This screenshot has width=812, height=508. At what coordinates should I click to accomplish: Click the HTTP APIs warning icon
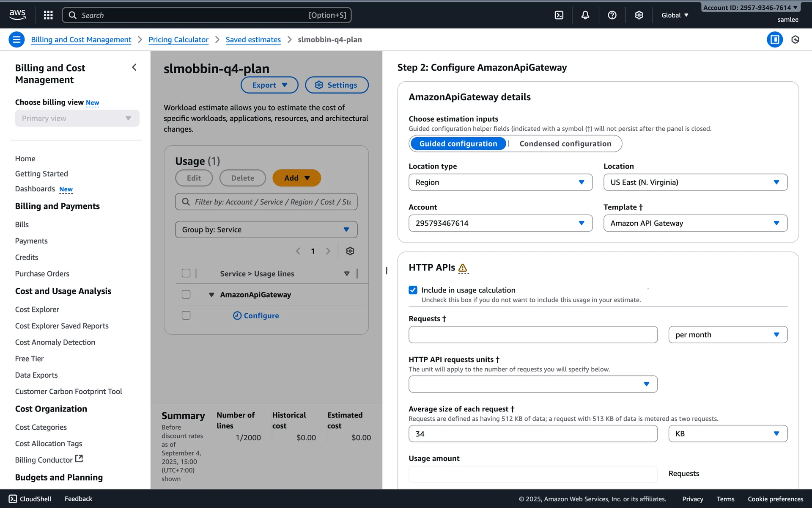pos(463,268)
